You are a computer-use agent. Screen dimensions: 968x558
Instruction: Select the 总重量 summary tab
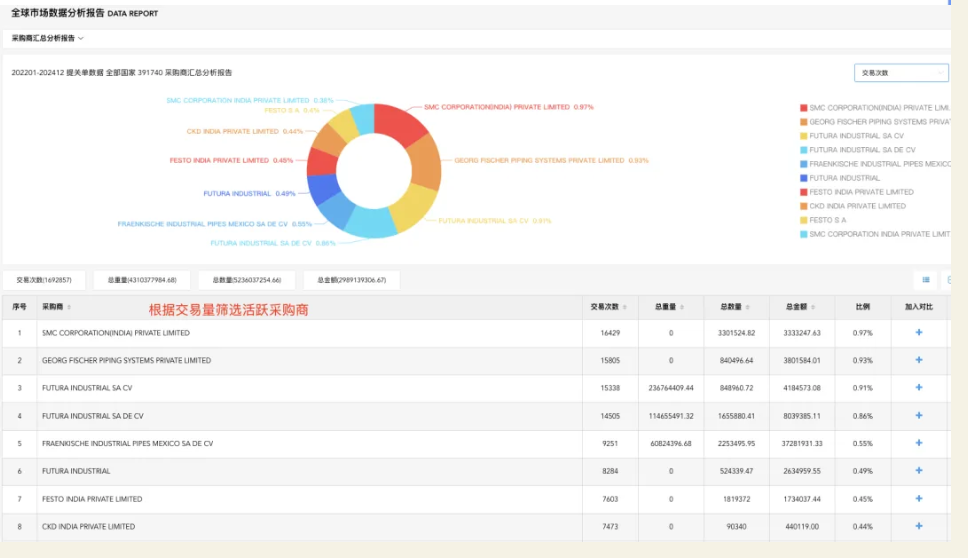pos(142,280)
